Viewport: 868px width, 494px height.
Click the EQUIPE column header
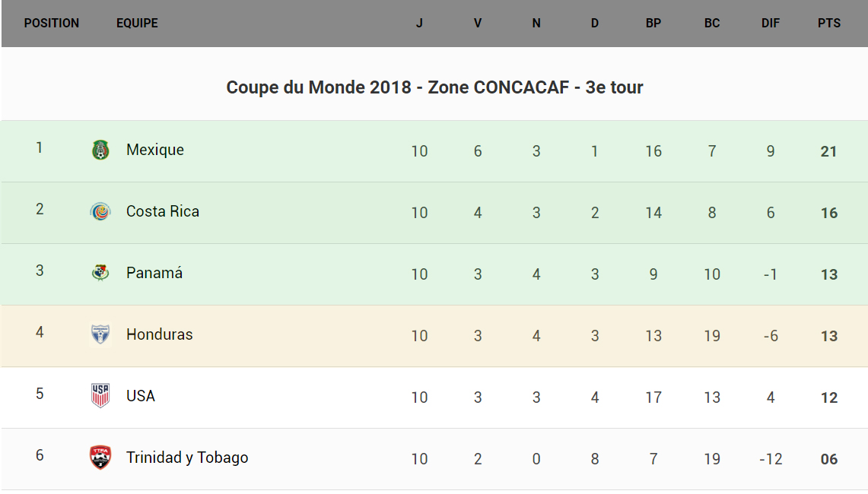coord(137,24)
